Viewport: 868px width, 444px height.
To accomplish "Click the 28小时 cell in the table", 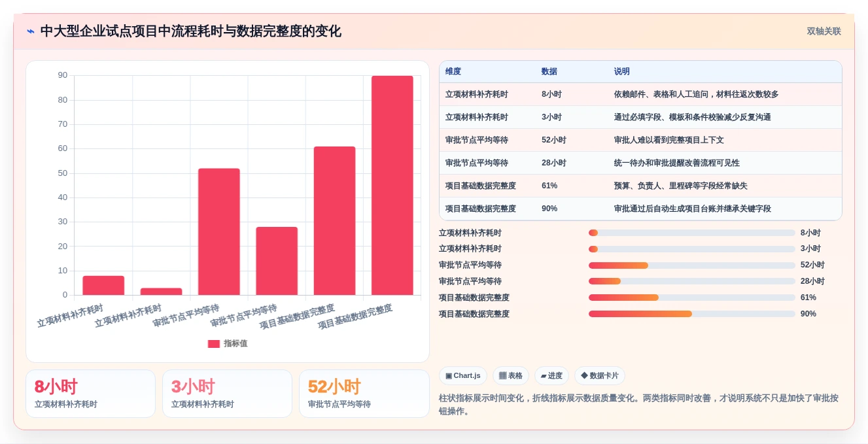I will point(554,163).
